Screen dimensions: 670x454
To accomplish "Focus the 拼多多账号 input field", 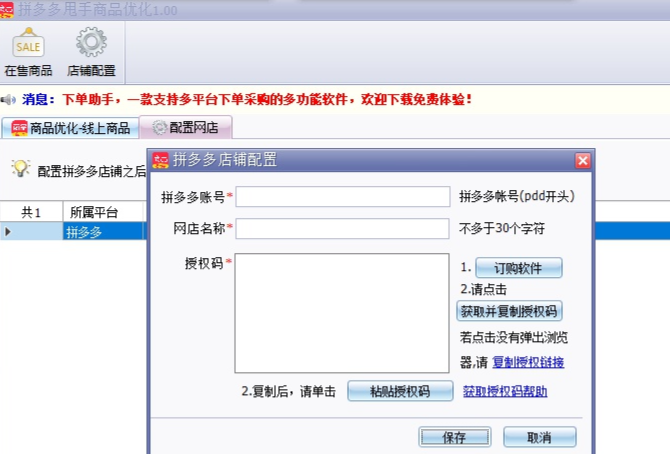I will (343, 197).
